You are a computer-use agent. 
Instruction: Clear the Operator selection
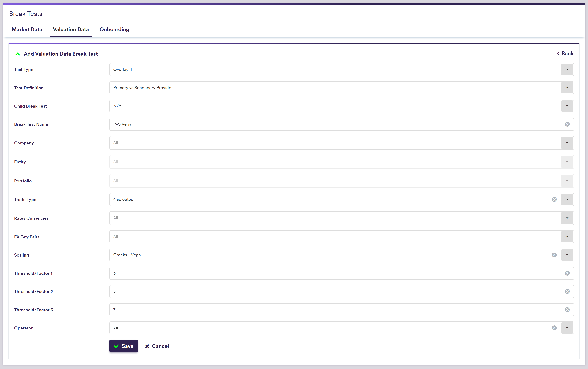pos(554,328)
